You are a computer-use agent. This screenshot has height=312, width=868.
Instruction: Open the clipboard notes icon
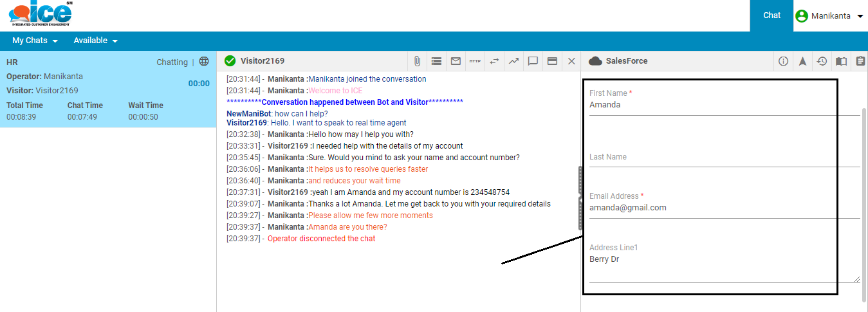(860, 61)
